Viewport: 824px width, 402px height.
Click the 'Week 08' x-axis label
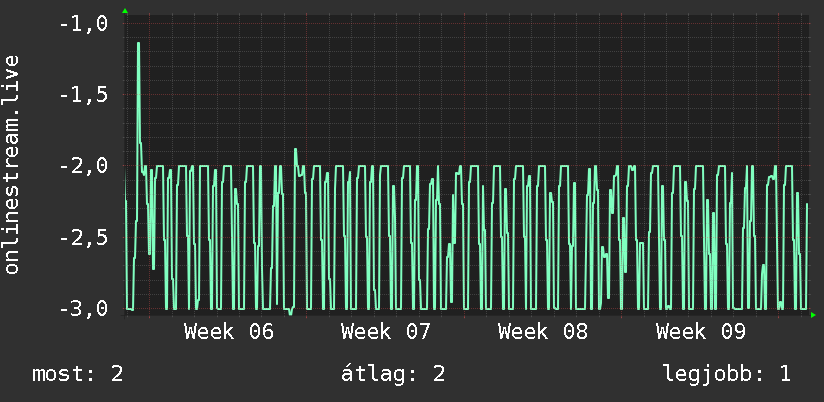543,332
